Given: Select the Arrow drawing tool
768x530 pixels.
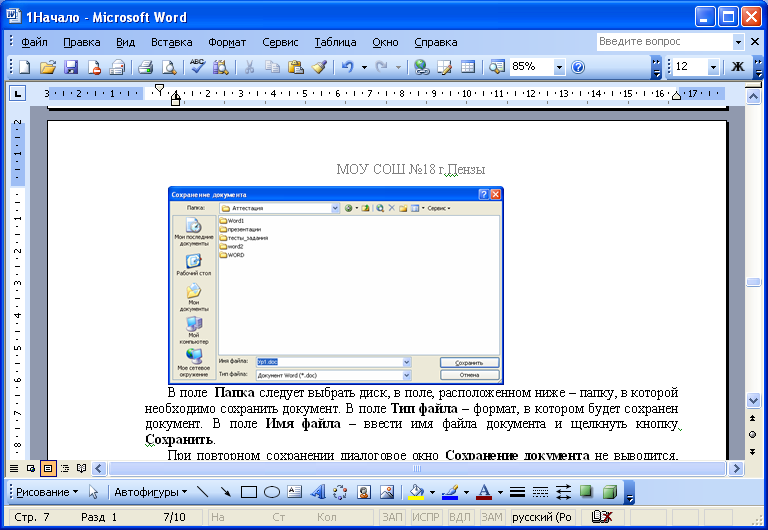Looking at the screenshot, I should click(225, 492).
